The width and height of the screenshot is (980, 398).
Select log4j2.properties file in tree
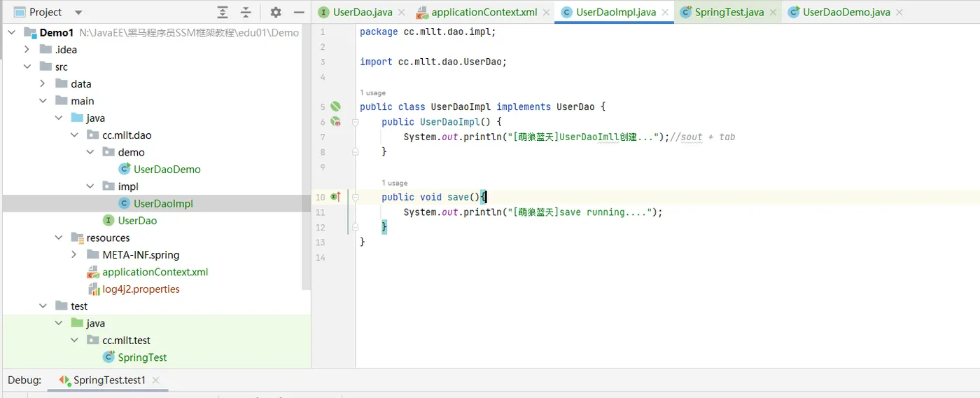pos(141,289)
